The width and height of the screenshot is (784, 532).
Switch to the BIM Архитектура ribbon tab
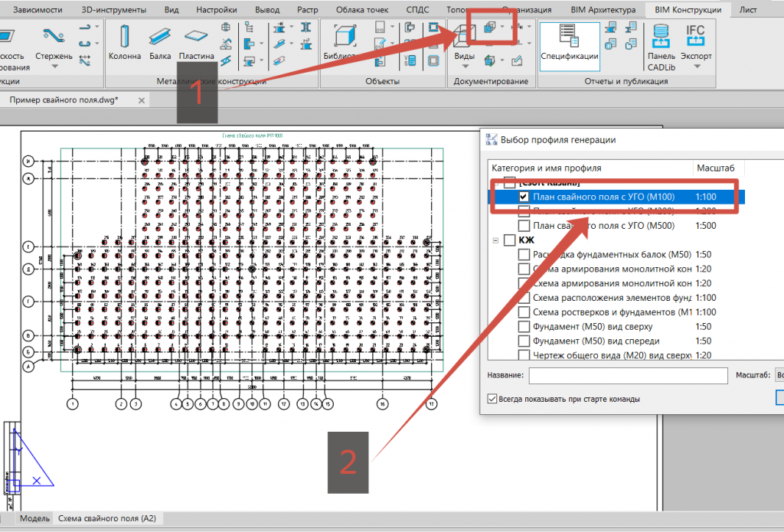[x=603, y=9]
